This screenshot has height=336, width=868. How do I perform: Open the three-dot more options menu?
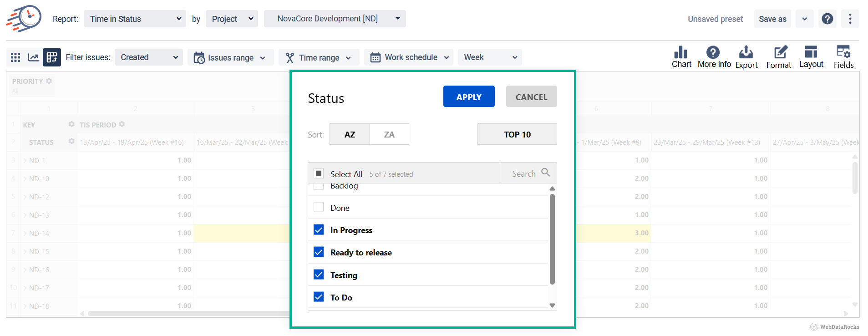pos(850,19)
